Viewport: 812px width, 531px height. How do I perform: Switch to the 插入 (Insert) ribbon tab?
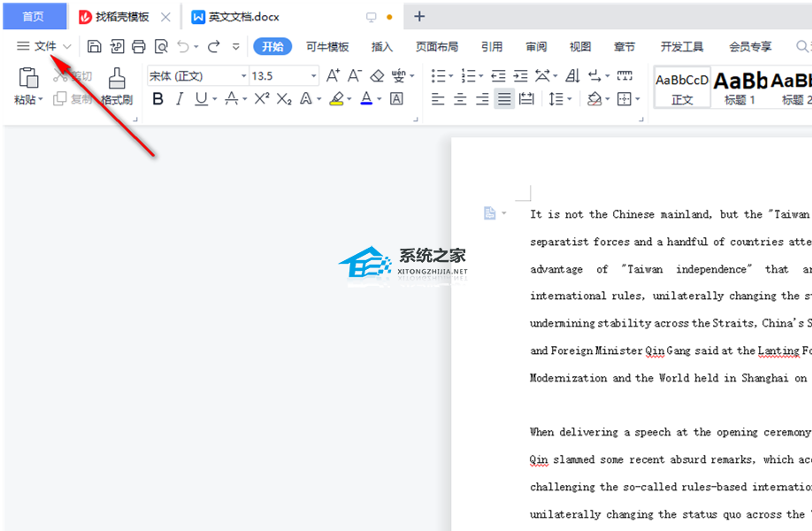[x=382, y=46]
